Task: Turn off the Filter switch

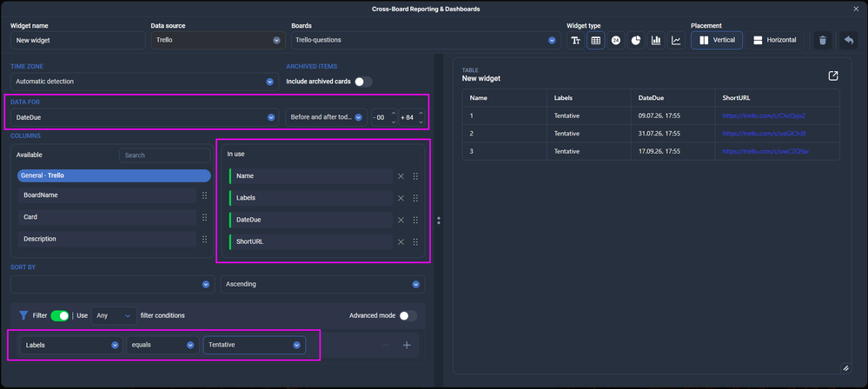Action: 60,315
